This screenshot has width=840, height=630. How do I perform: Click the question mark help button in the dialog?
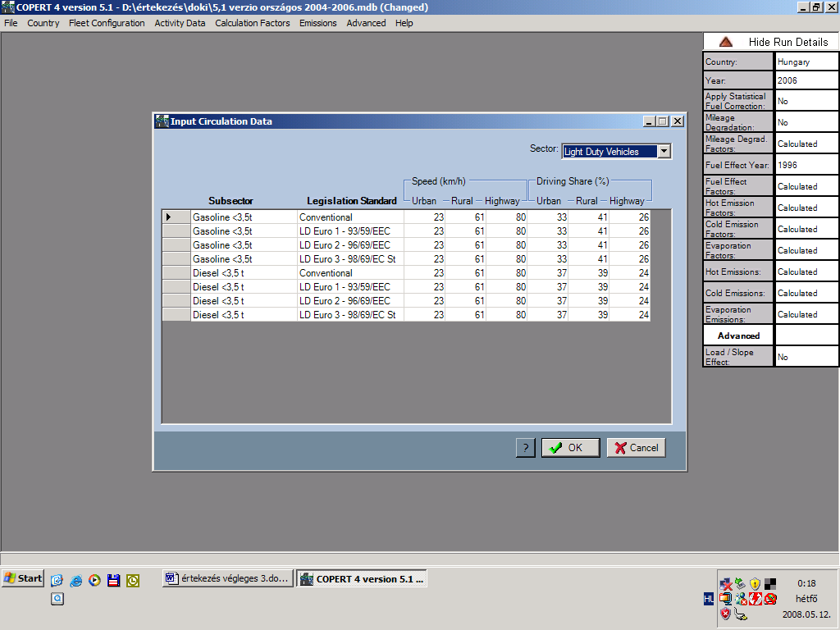click(x=526, y=448)
